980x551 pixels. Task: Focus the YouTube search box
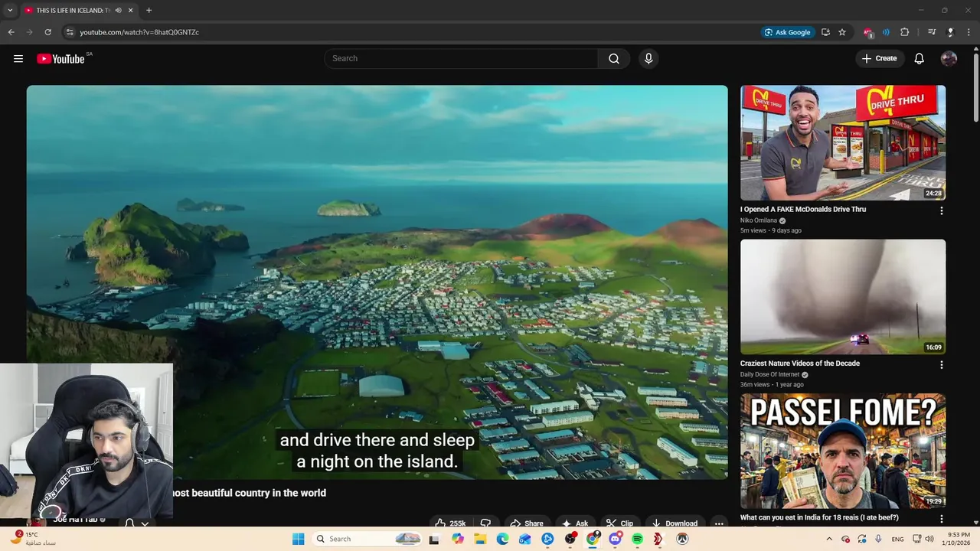461,59
